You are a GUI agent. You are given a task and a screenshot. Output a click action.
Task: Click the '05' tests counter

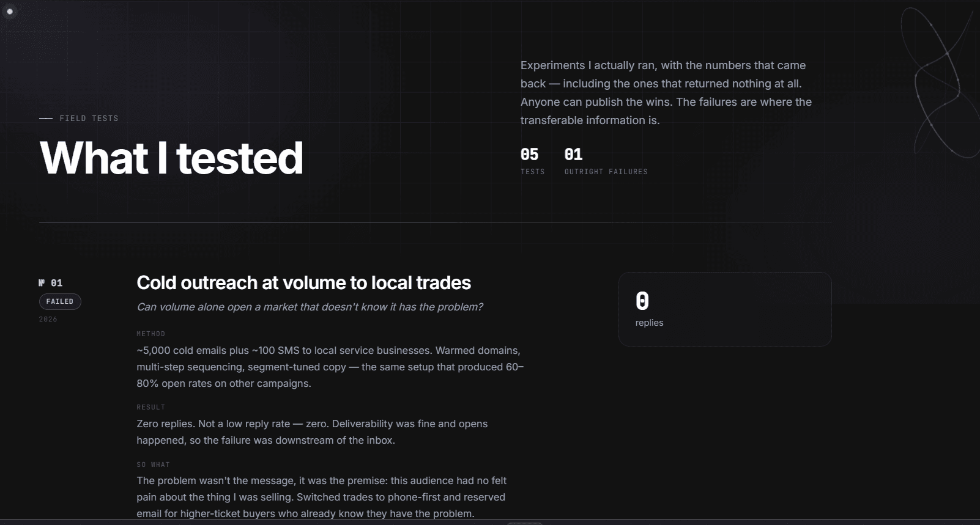(530, 154)
